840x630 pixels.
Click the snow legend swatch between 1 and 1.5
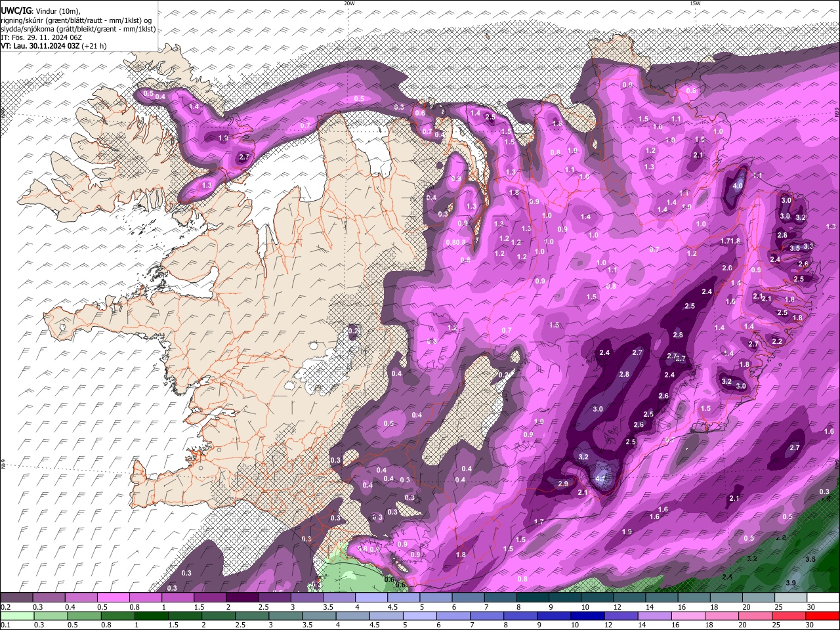point(178,597)
